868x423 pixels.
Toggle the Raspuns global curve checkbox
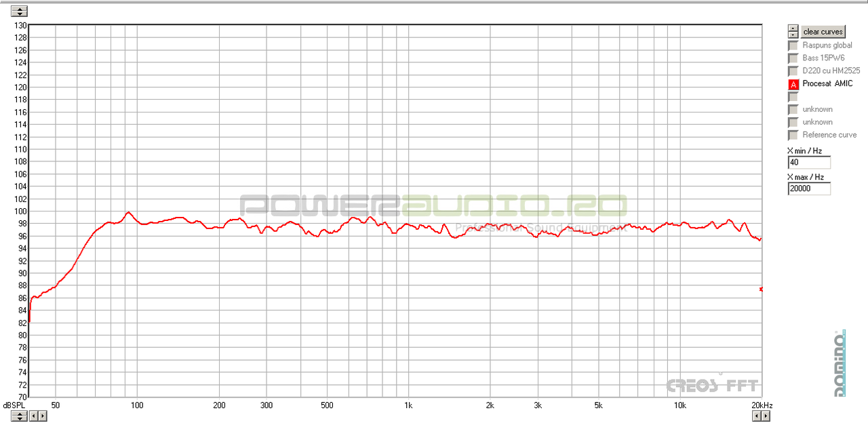[x=793, y=45]
